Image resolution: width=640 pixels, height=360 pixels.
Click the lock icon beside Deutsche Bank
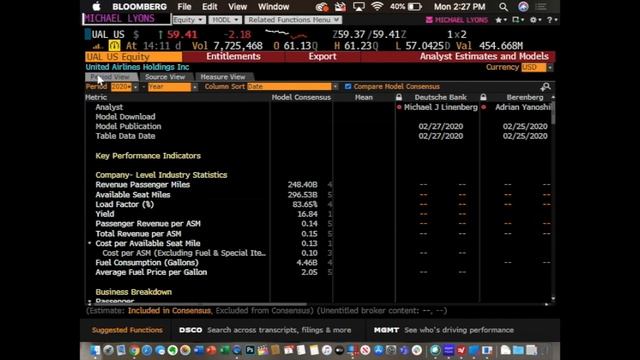point(399,97)
